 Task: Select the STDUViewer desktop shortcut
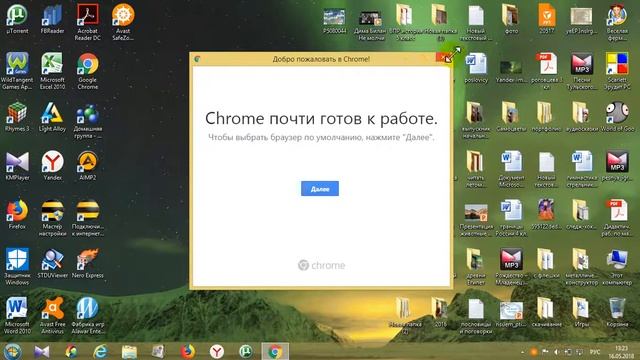[52, 263]
